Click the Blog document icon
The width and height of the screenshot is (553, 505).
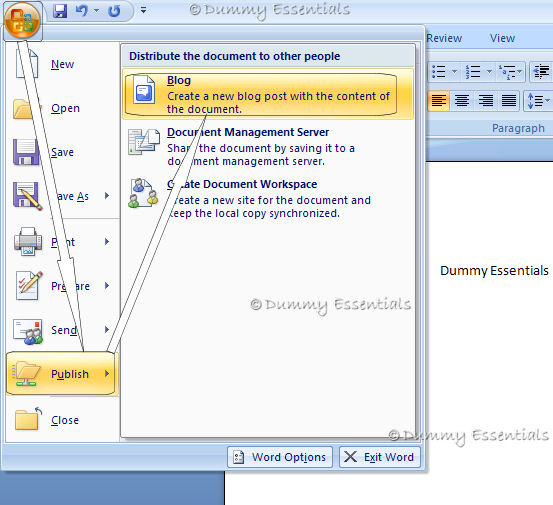144,90
